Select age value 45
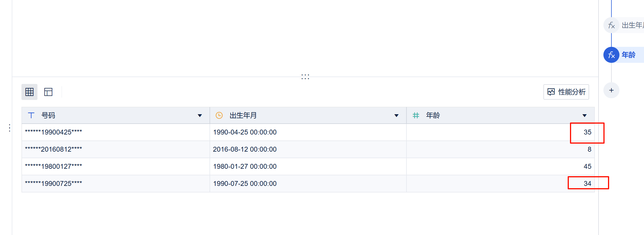Screen dimensions: 644x235 [x=587, y=166]
